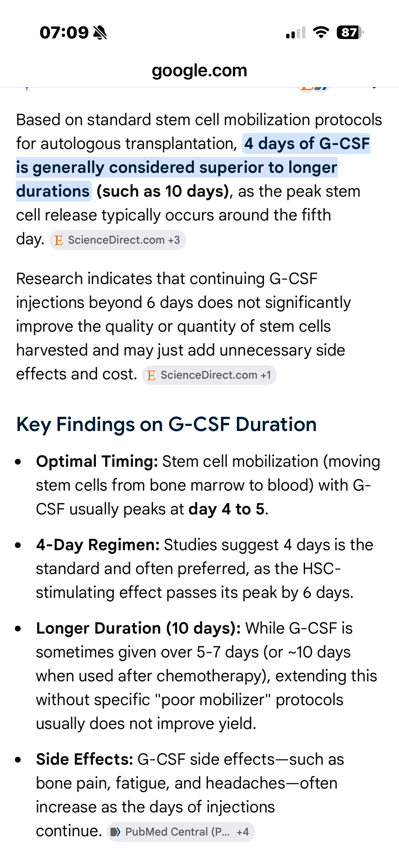Expand the +4 additional sources count

point(243,832)
